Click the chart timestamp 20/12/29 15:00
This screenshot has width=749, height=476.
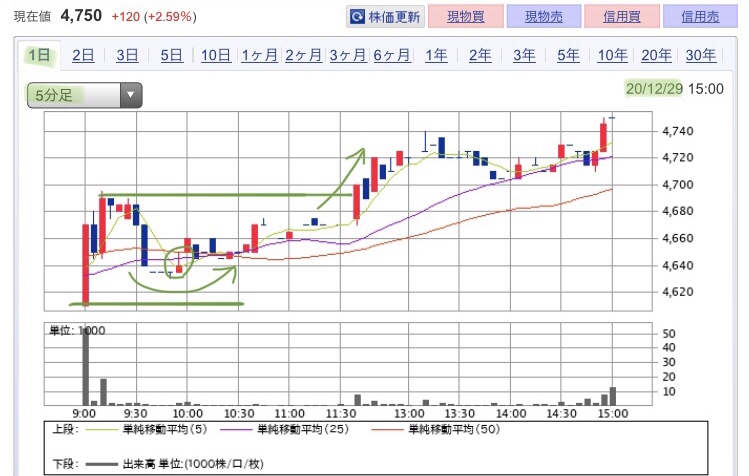pyautogui.click(x=674, y=89)
